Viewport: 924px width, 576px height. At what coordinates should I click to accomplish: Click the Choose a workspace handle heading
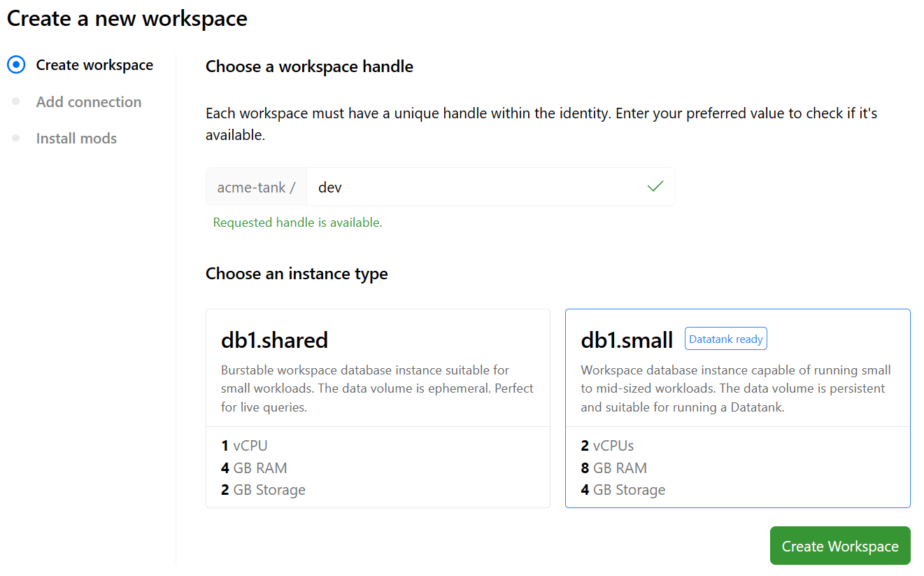309,66
